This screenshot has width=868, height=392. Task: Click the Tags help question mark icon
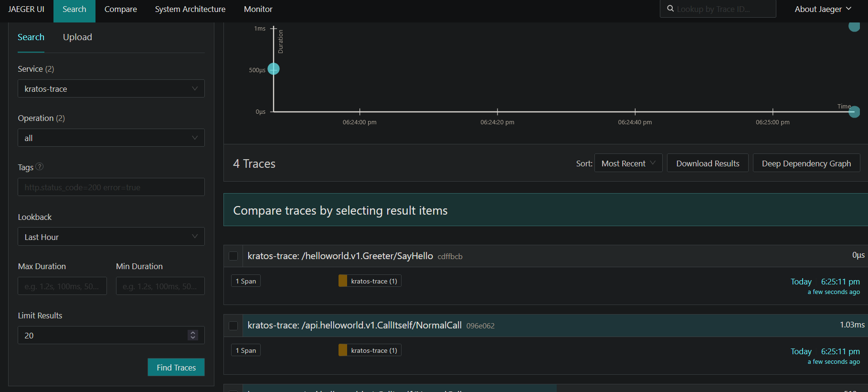(40, 167)
